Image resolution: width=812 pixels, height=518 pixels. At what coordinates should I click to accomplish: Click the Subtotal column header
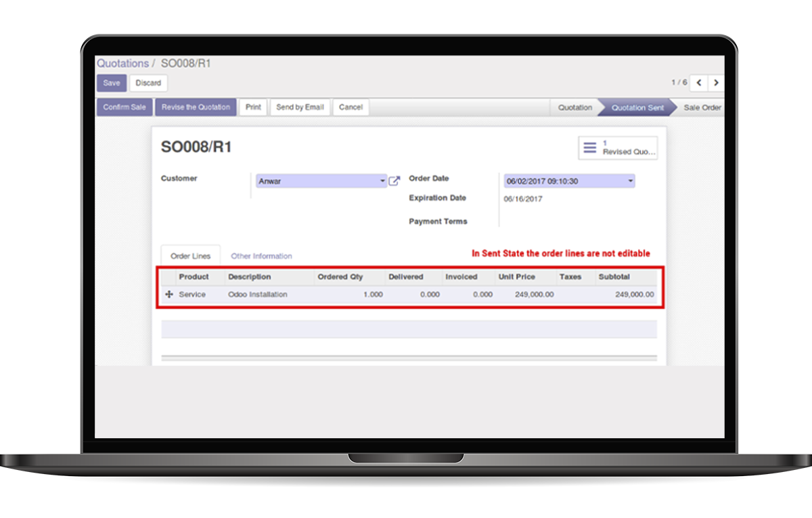pyautogui.click(x=614, y=277)
